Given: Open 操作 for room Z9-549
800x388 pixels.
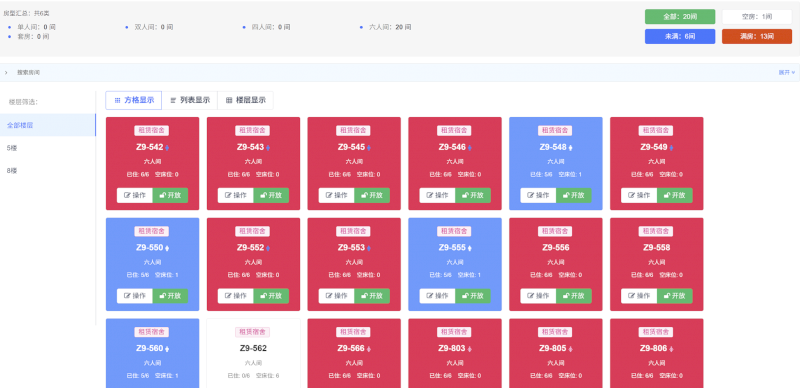Looking at the screenshot, I should tap(639, 195).
